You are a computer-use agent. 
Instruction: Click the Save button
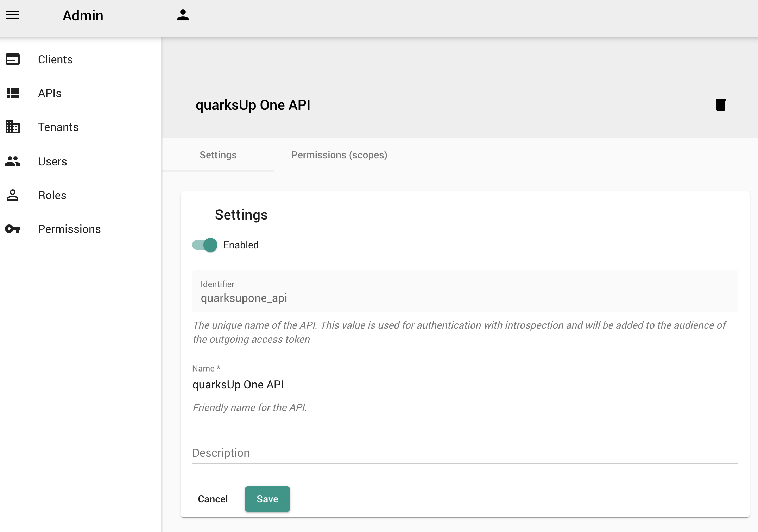pos(267,499)
